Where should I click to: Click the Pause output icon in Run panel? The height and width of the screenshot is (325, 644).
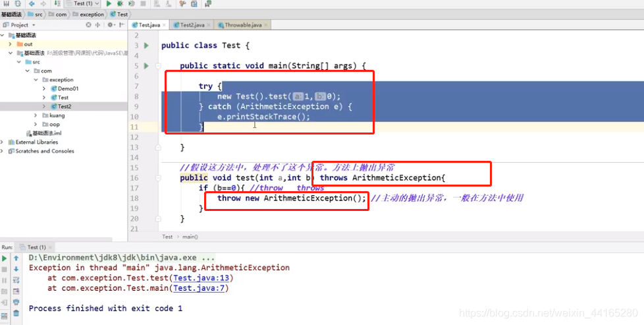pyautogui.click(x=5, y=280)
